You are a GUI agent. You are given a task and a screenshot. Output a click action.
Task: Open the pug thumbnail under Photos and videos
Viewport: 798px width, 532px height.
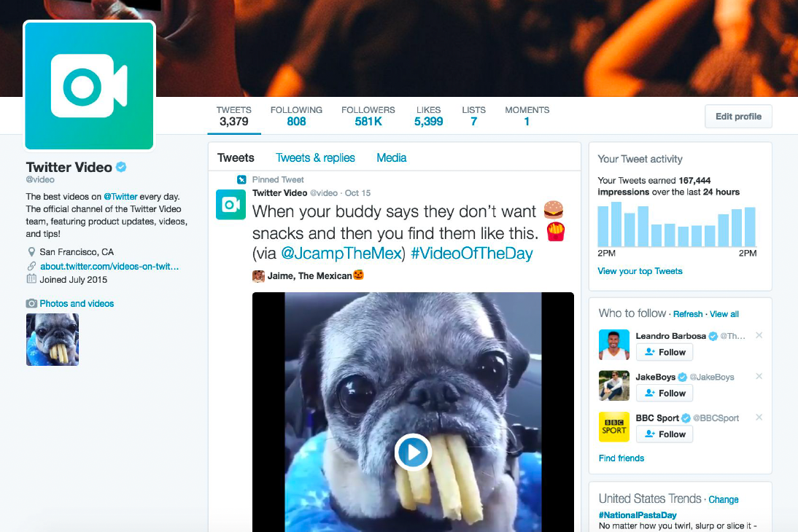(x=53, y=340)
